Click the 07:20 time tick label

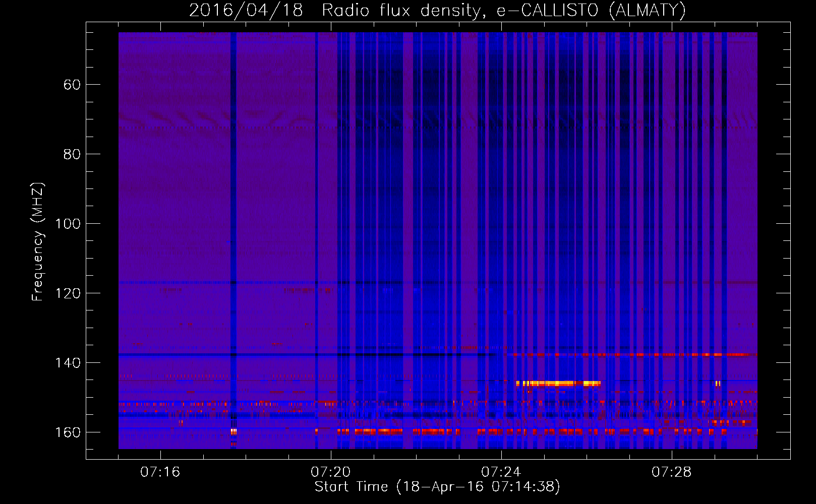331,472
